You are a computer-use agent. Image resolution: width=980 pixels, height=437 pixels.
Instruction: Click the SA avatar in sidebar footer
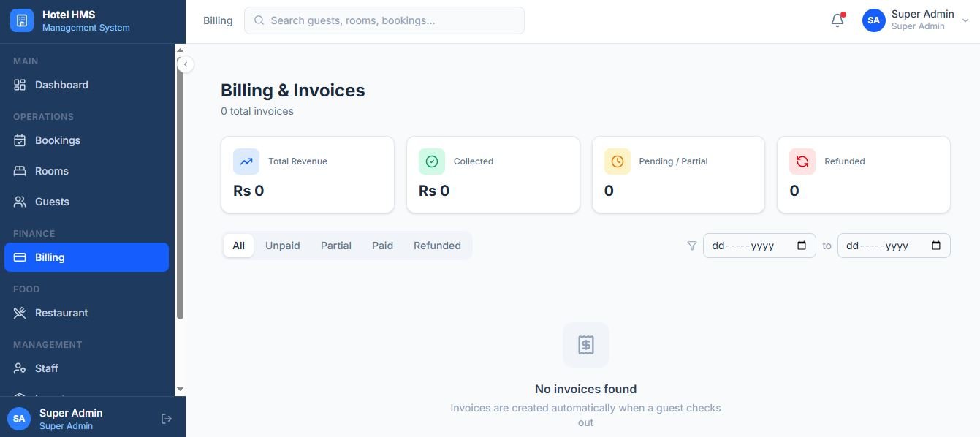coord(19,419)
